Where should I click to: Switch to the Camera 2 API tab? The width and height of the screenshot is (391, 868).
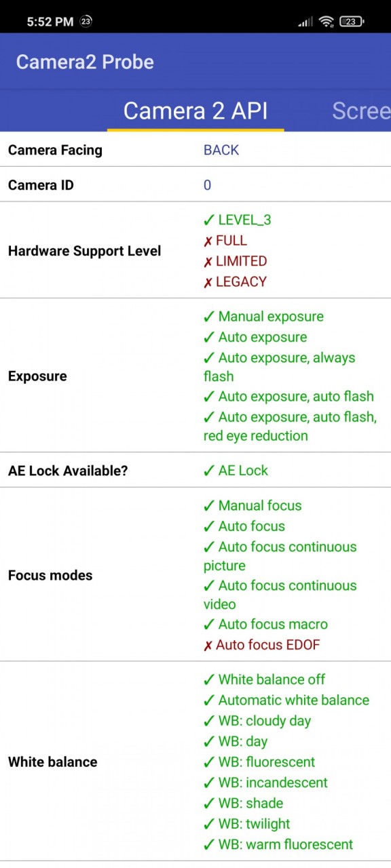(195, 111)
